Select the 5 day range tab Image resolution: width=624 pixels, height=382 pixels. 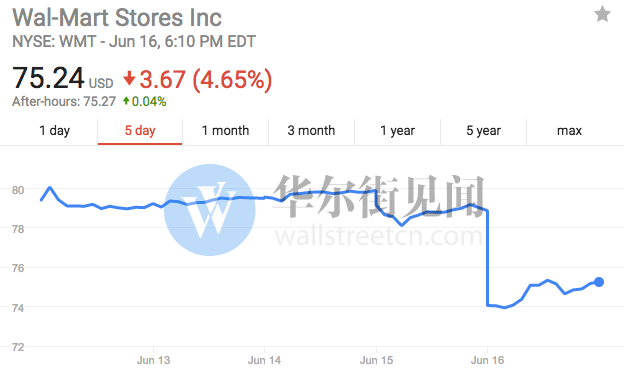click(140, 131)
